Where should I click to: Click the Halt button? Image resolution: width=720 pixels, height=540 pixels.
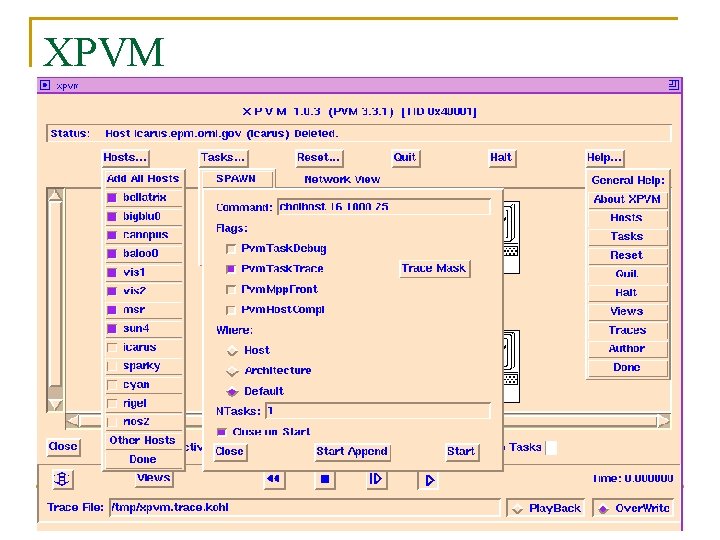501,158
